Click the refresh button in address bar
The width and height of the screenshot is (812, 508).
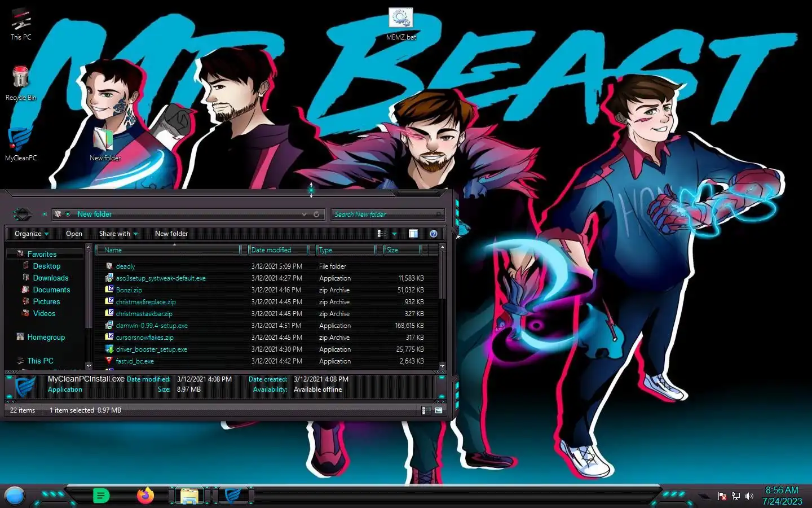pos(316,214)
